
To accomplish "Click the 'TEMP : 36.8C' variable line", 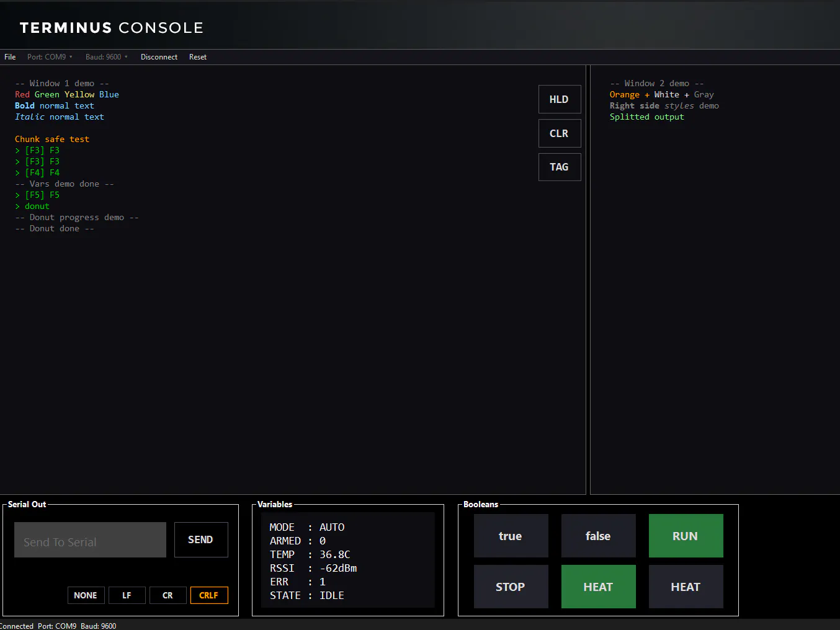I will pos(310,554).
